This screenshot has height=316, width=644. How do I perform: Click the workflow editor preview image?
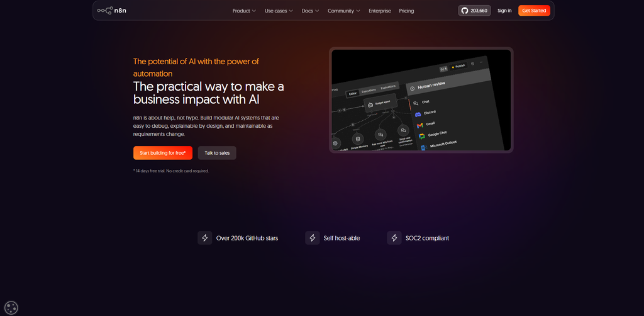[x=421, y=100]
